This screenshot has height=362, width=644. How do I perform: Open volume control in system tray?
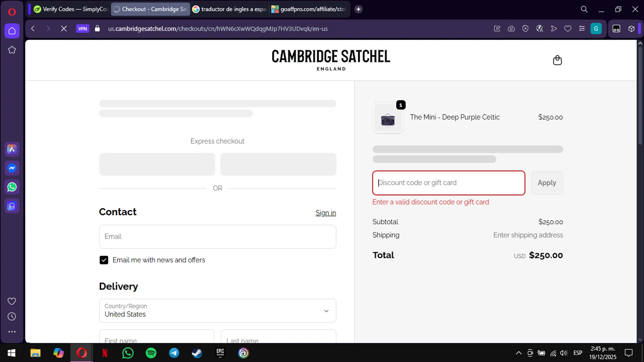(x=564, y=353)
